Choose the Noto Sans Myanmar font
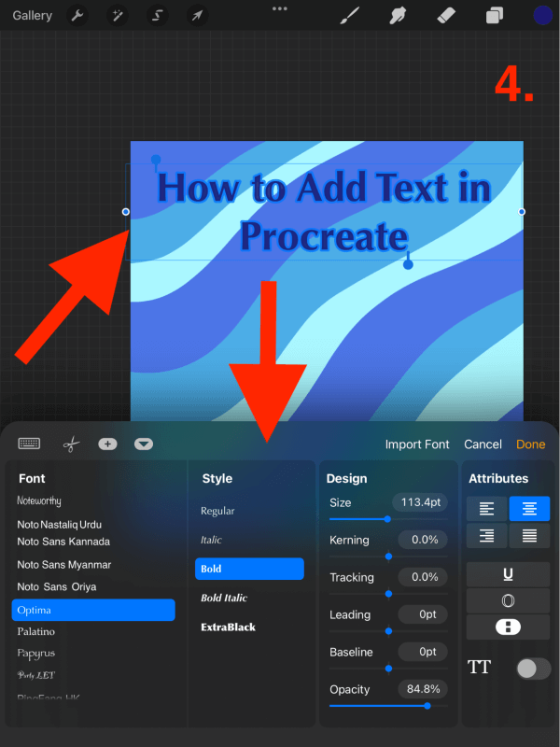This screenshot has height=747, width=560. (64, 565)
